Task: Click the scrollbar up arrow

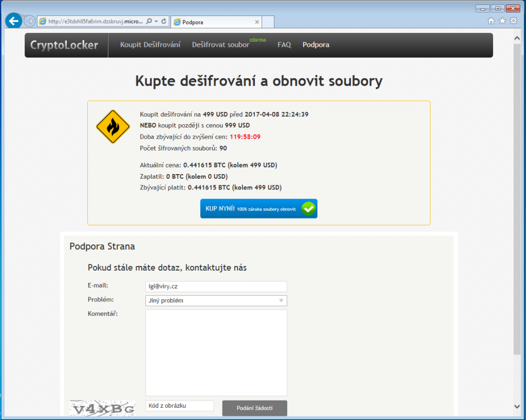Action: click(x=517, y=39)
